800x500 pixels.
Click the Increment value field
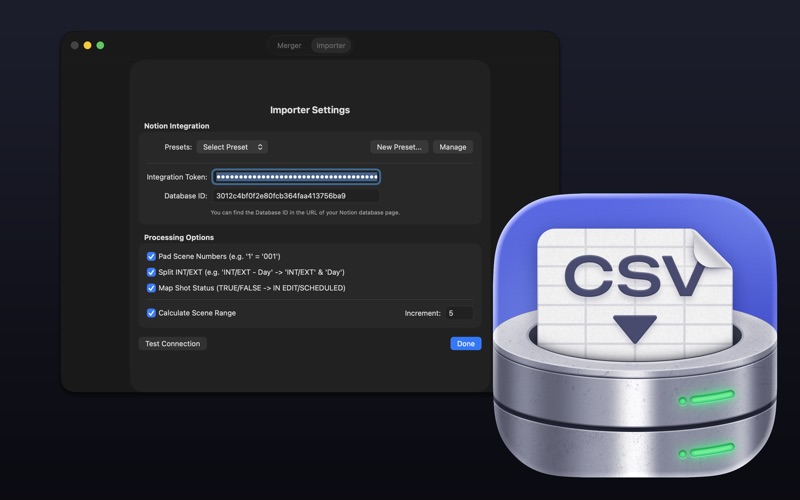(x=459, y=313)
